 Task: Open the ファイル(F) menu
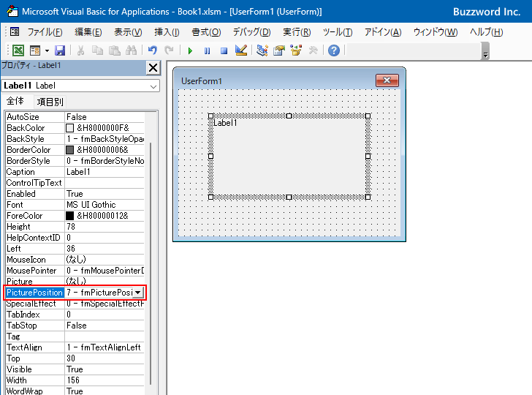coord(45,32)
